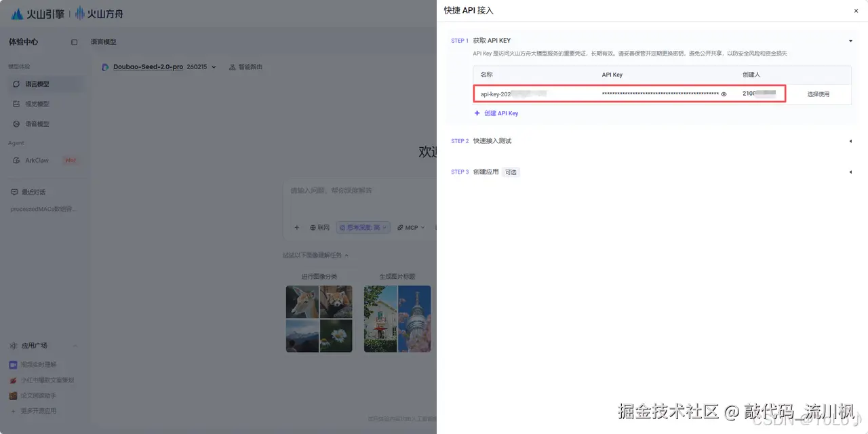
Task: Collapse the STEP 1 获取 API KEY section
Action: (x=850, y=41)
